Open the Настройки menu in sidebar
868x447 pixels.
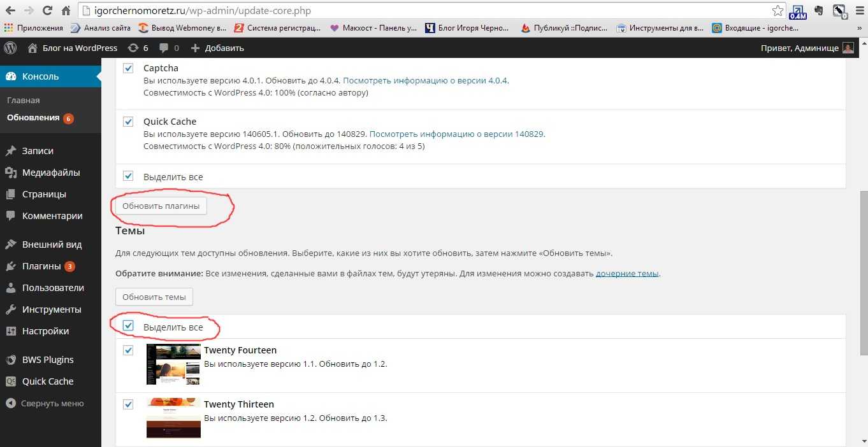[x=45, y=331]
